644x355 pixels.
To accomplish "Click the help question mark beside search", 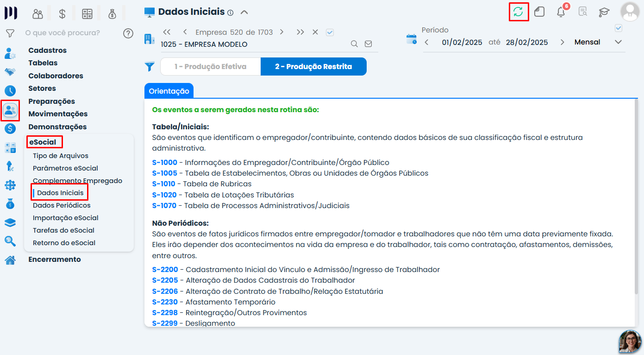I will [x=128, y=33].
